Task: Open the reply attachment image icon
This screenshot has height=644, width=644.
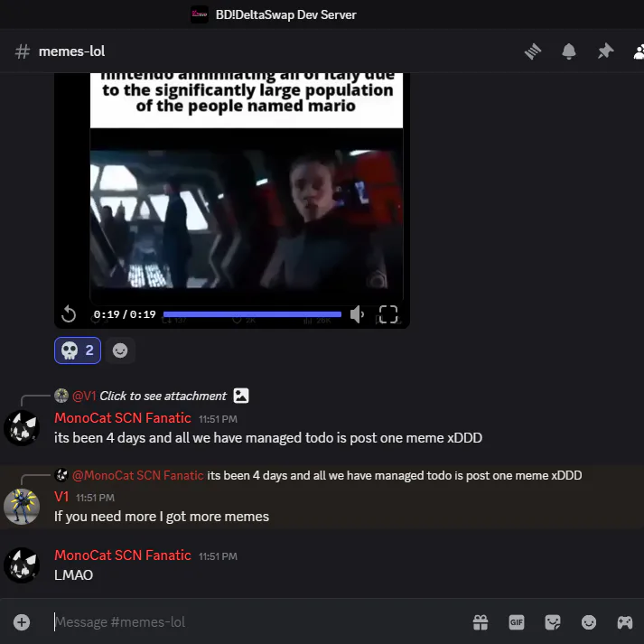Action: pyautogui.click(x=241, y=396)
